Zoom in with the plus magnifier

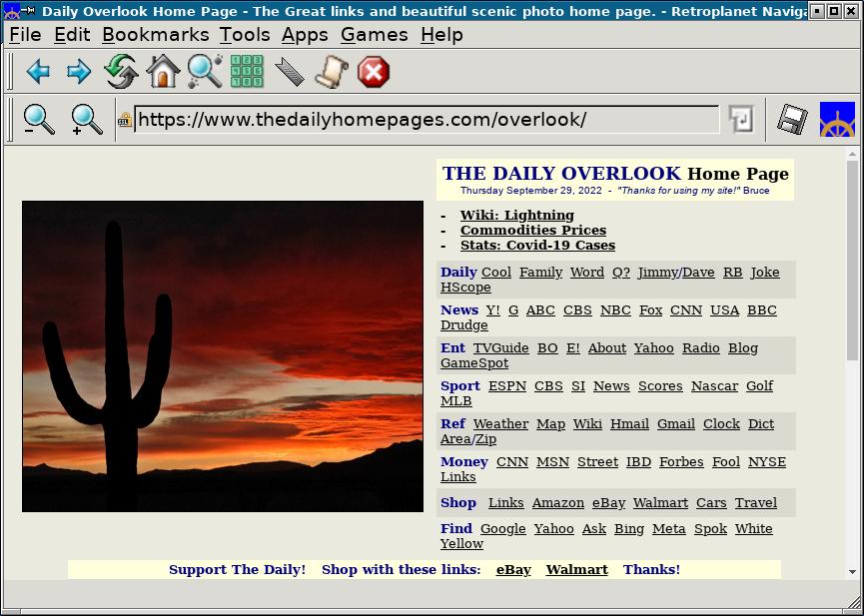[x=87, y=120]
